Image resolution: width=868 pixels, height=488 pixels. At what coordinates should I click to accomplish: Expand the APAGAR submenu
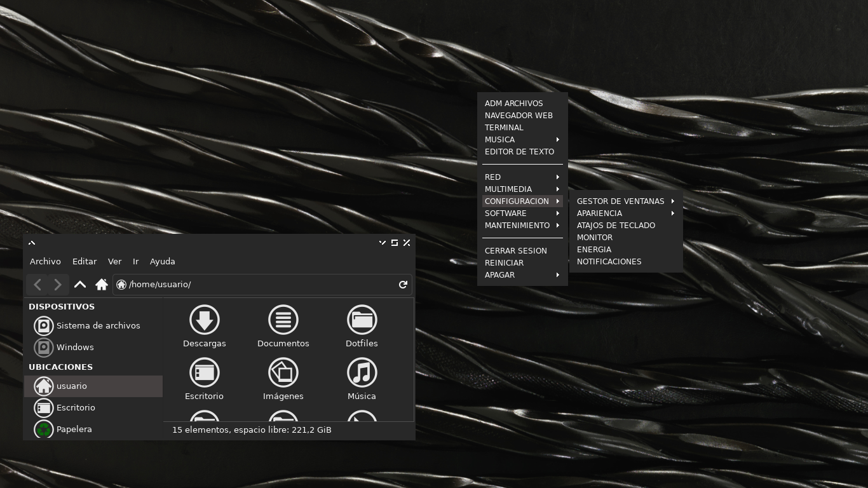tap(522, 275)
